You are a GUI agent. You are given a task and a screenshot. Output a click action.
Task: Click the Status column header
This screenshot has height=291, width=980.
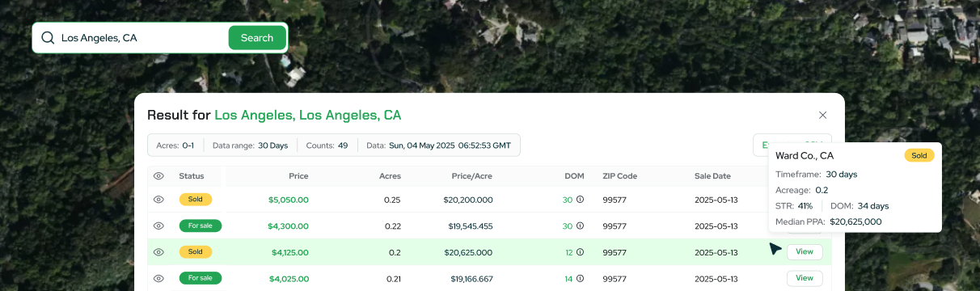point(192,175)
